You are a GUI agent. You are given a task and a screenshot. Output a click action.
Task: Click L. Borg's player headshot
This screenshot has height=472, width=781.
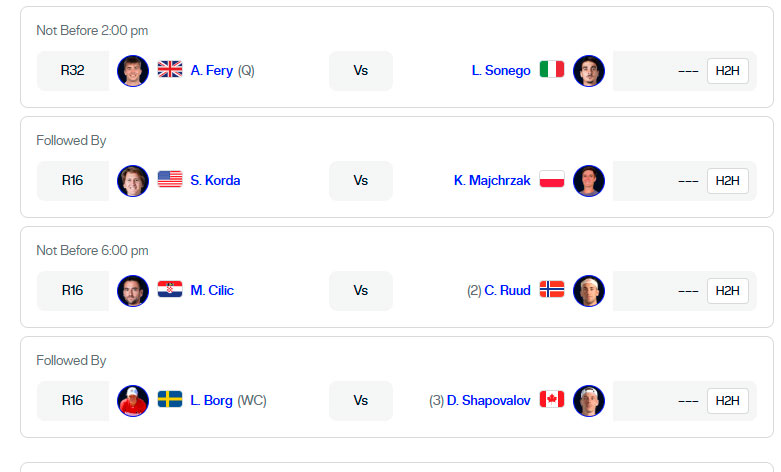pos(133,400)
